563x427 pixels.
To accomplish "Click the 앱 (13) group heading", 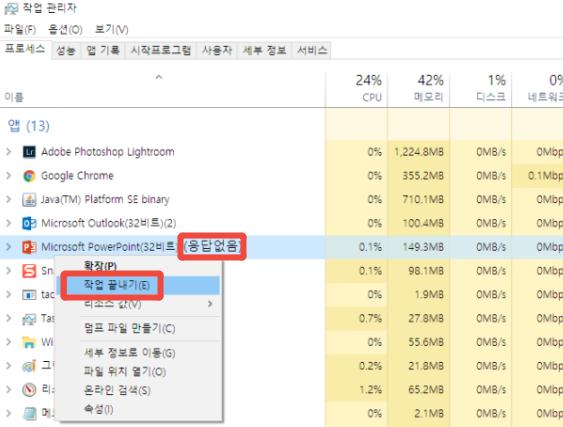I will (x=28, y=126).
